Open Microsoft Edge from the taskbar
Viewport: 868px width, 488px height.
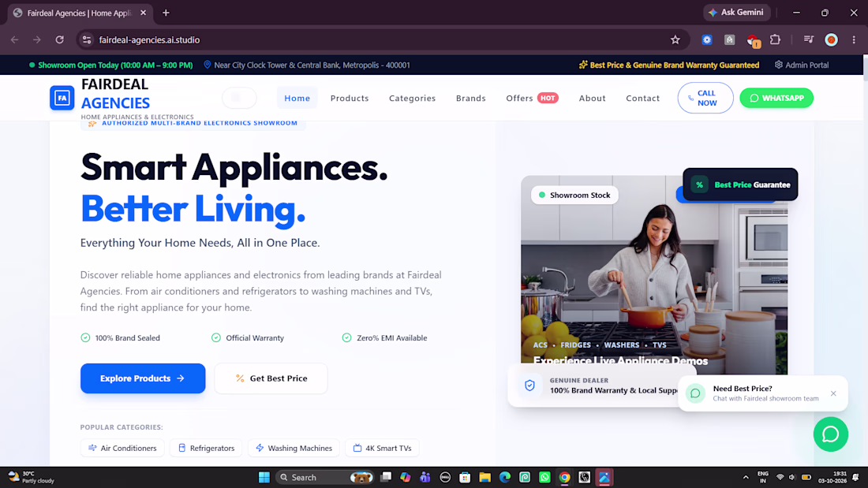point(505,478)
